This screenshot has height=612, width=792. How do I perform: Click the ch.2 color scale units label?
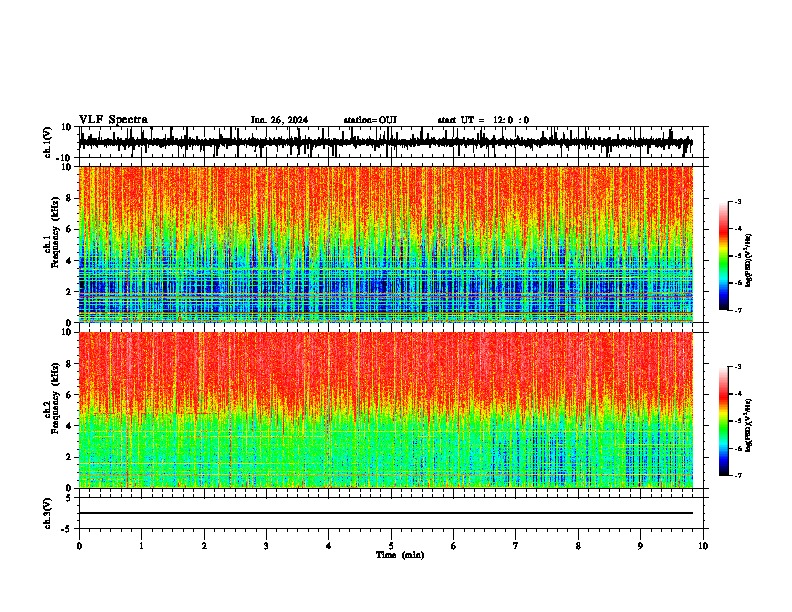[x=748, y=425]
